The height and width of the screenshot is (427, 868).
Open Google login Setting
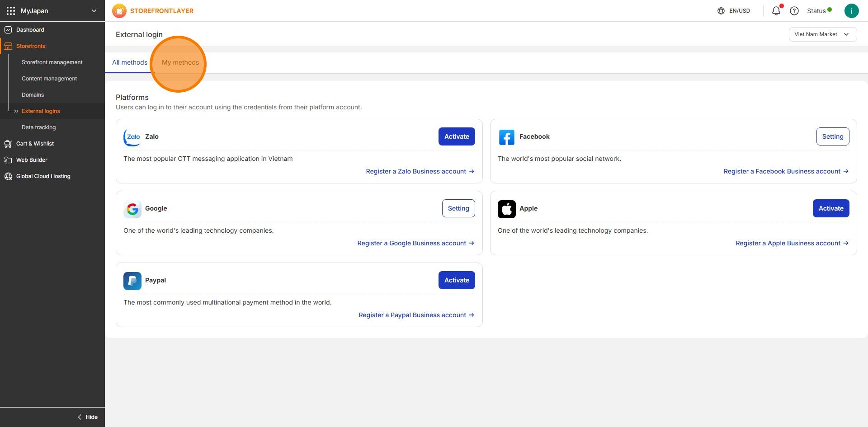pos(458,208)
